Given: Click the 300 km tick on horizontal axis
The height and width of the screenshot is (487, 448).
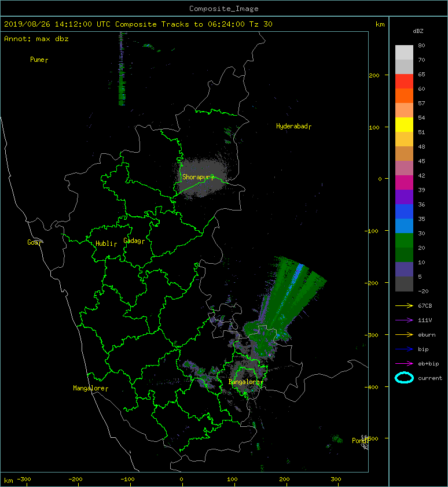Looking at the screenshot, I should pyautogui.click(x=336, y=479).
